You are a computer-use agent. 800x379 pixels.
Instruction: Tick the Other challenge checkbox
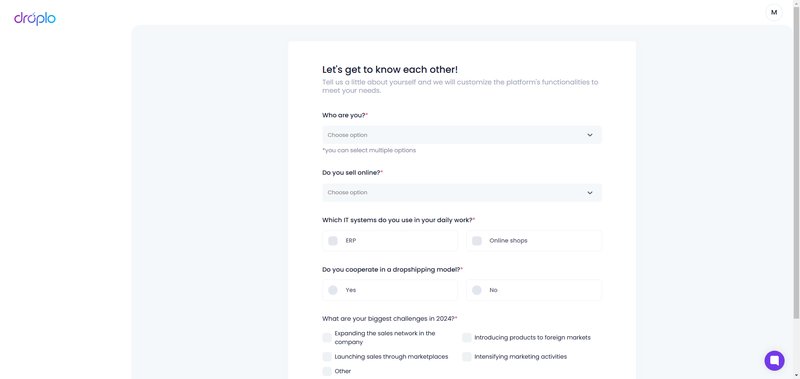pyautogui.click(x=327, y=371)
